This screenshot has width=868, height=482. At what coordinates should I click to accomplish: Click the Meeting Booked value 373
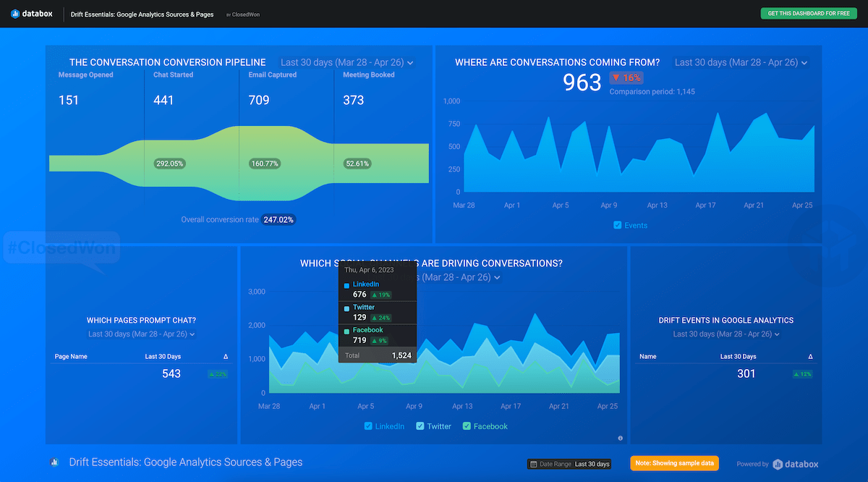tap(353, 100)
